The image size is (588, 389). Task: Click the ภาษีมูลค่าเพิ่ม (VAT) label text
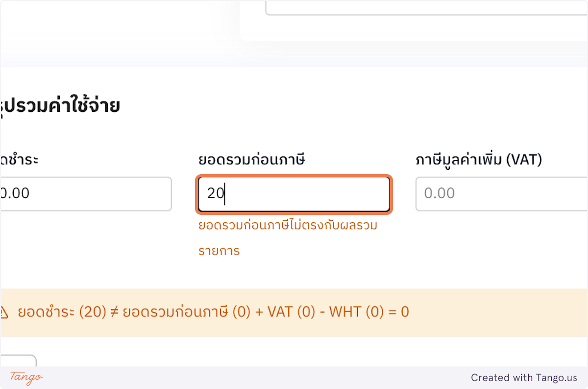click(x=479, y=159)
